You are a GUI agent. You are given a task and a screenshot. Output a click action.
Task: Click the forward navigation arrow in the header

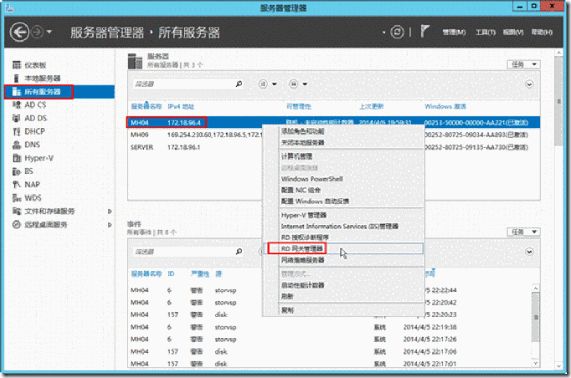pyautogui.click(x=37, y=32)
